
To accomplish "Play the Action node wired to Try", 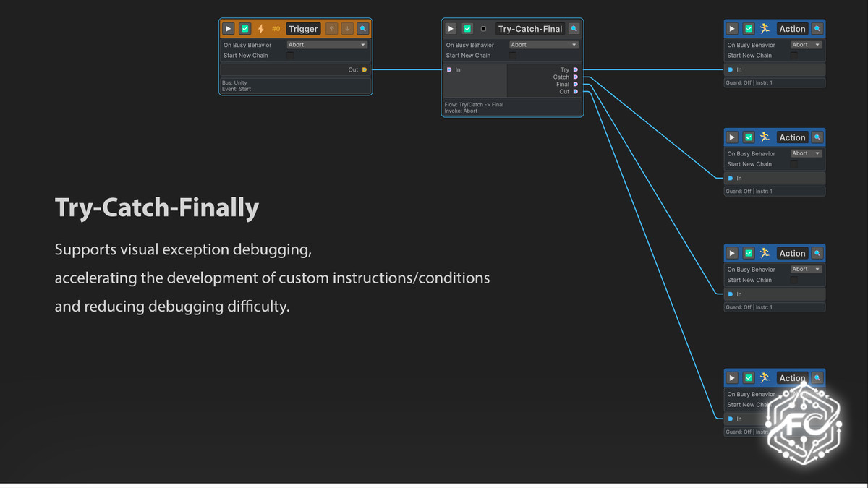I will tap(732, 29).
